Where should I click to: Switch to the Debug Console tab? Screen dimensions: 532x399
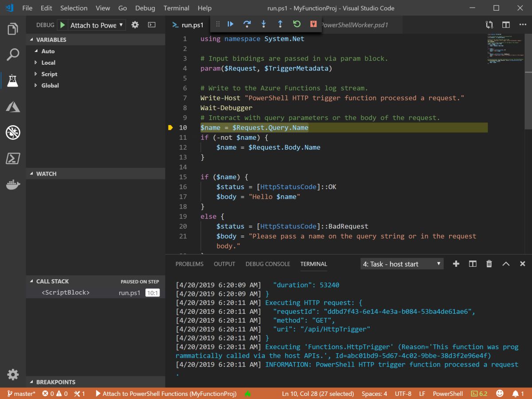pyautogui.click(x=267, y=264)
